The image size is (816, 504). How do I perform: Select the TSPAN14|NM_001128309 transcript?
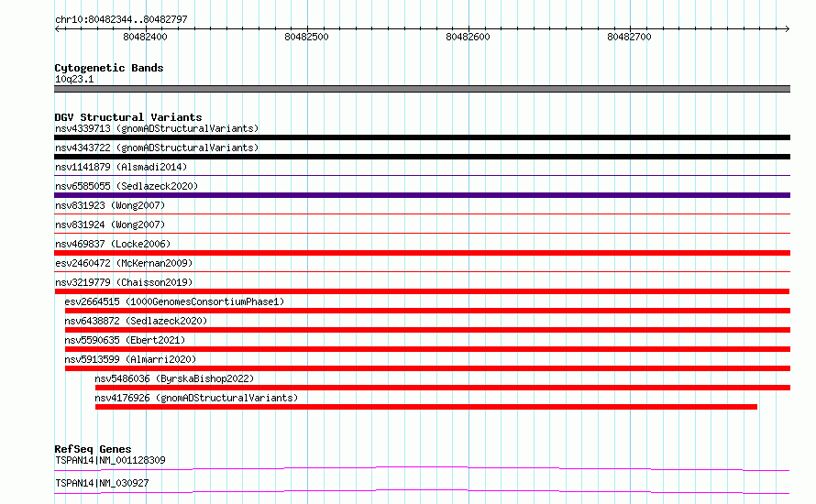pos(110,460)
